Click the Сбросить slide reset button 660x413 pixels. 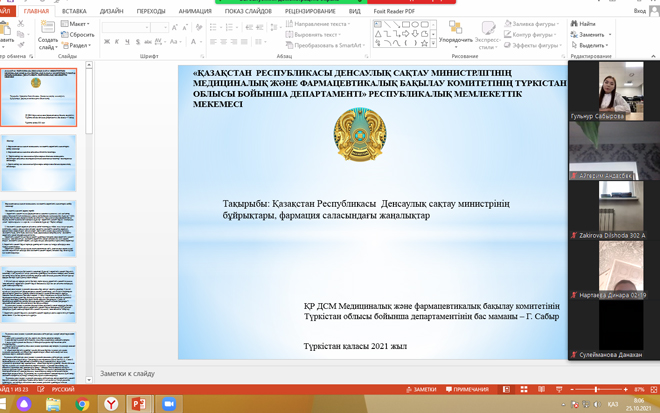pos(78,35)
